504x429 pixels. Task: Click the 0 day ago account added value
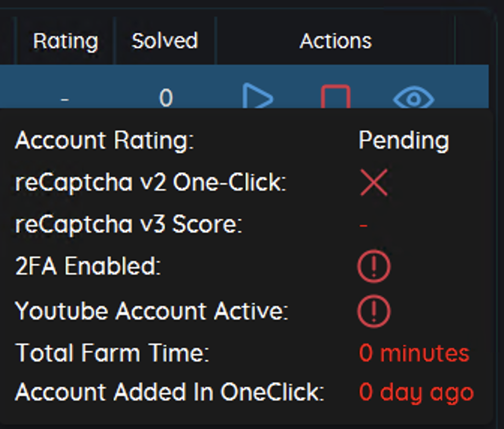click(416, 393)
